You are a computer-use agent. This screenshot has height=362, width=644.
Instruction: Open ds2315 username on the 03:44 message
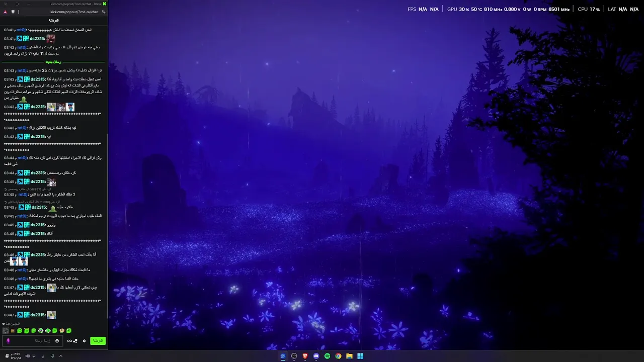point(38,173)
